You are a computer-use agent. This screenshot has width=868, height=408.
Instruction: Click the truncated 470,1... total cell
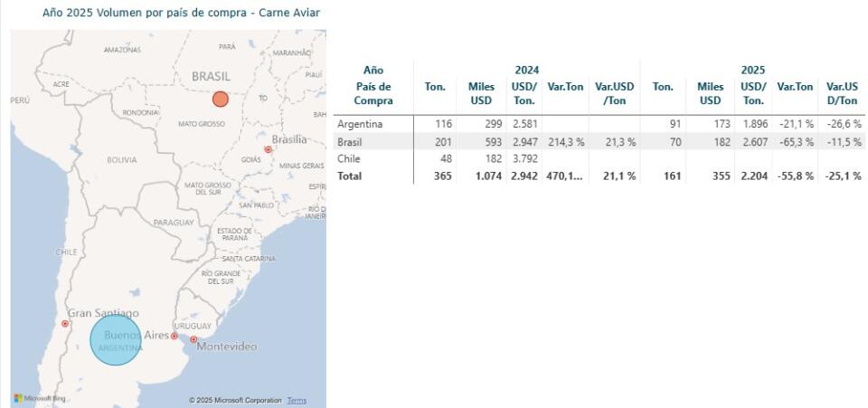pyautogui.click(x=564, y=176)
